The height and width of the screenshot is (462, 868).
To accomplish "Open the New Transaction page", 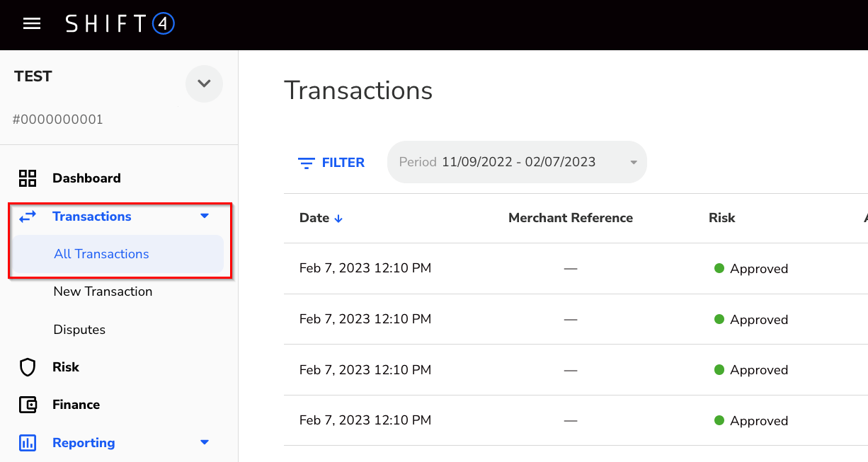I will (103, 291).
